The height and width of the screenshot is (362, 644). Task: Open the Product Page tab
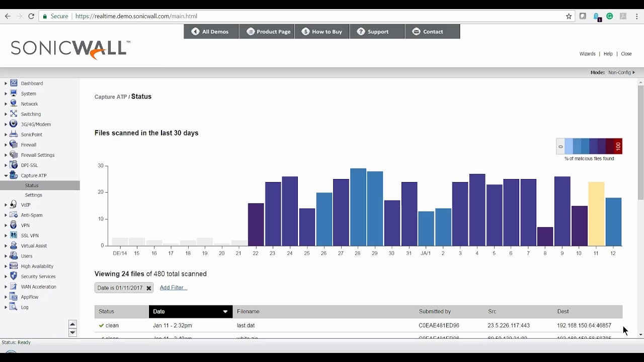[x=267, y=31]
